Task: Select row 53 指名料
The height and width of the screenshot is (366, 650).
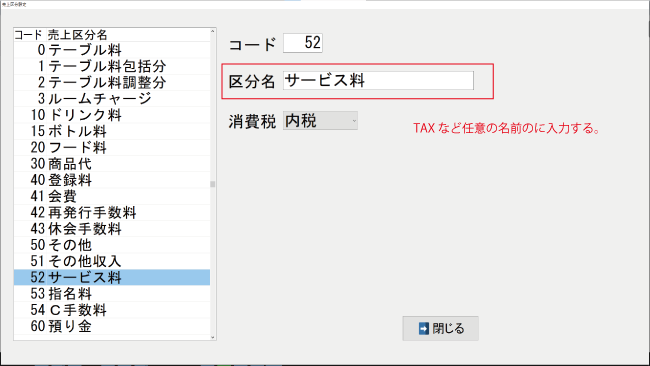Action: pyautogui.click(x=112, y=293)
